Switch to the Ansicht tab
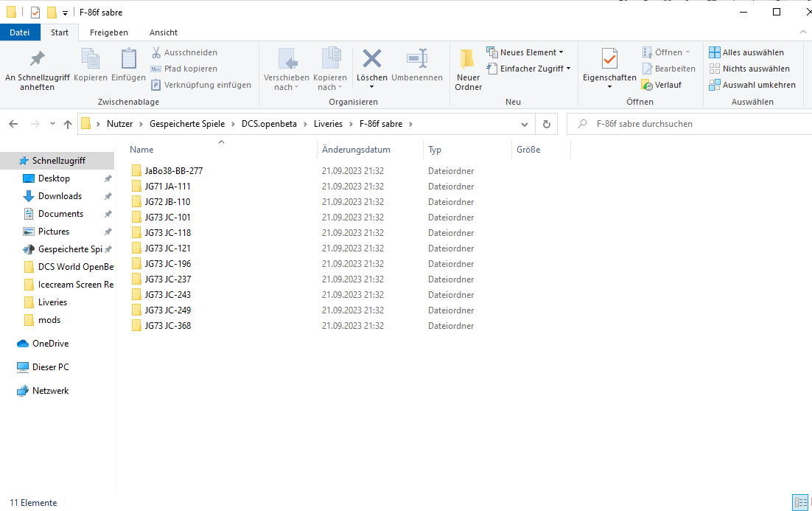 click(x=164, y=32)
